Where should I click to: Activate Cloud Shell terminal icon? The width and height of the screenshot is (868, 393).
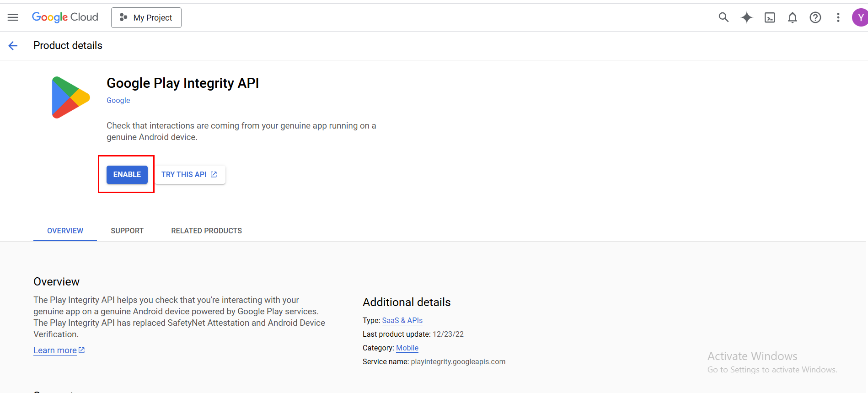point(770,17)
